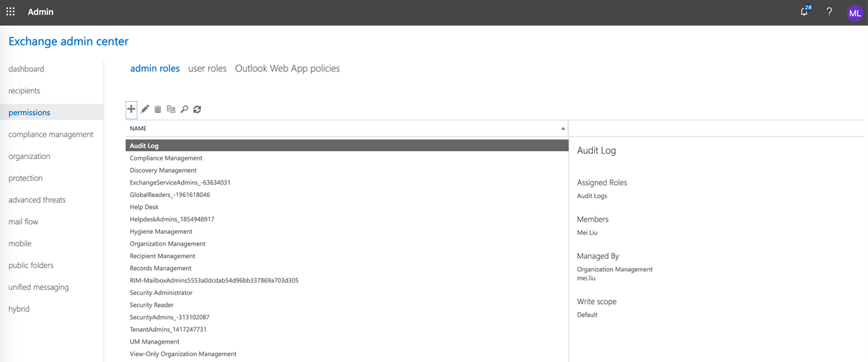Click the Exchange admin center title link
The height and width of the screenshot is (362, 868).
tap(68, 41)
